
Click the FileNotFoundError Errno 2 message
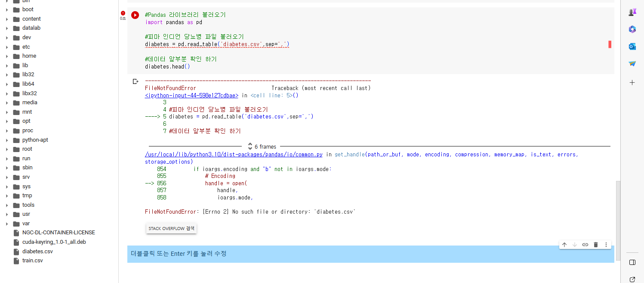(x=250, y=212)
